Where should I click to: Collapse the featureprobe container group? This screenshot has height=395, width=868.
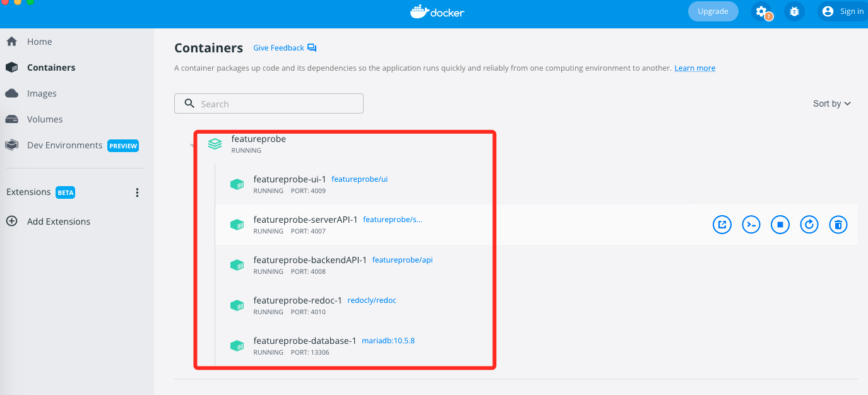coord(192,145)
